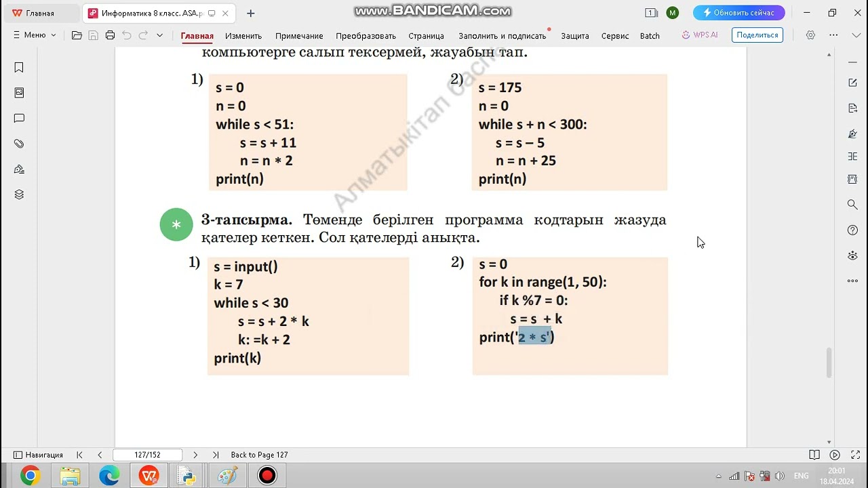Image resolution: width=868 pixels, height=488 pixels.
Task: Open the edit PDF tool in right sidebar
Action: tap(852, 83)
